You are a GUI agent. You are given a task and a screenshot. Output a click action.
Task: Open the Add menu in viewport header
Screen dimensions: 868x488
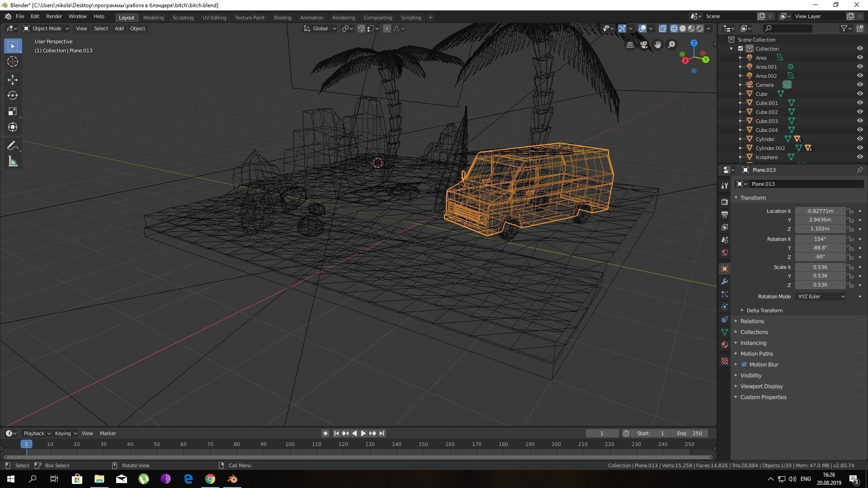(x=119, y=28)
